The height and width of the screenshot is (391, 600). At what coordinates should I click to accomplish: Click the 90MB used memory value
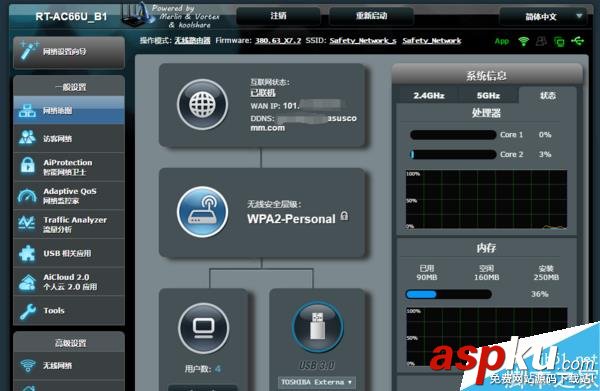tap(427, 277)
